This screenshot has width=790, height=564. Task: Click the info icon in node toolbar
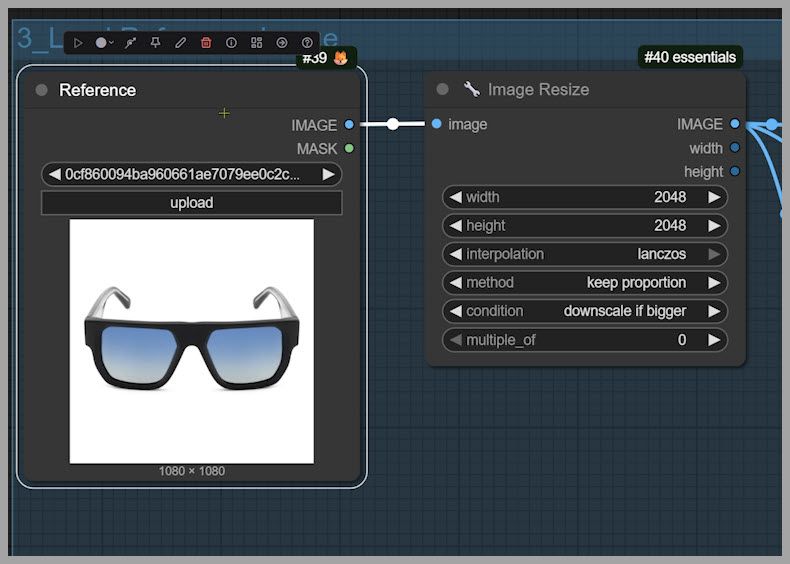tap(231, 43)
